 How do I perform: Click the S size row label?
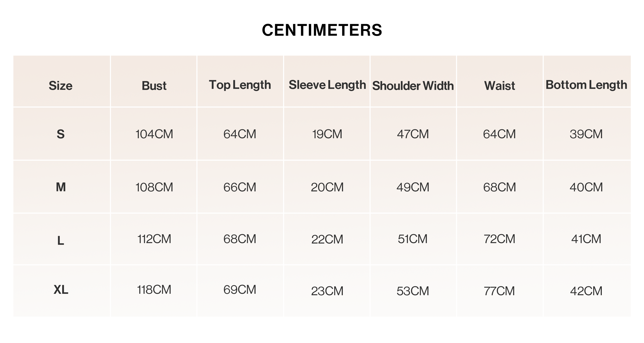tap(61, 134)
